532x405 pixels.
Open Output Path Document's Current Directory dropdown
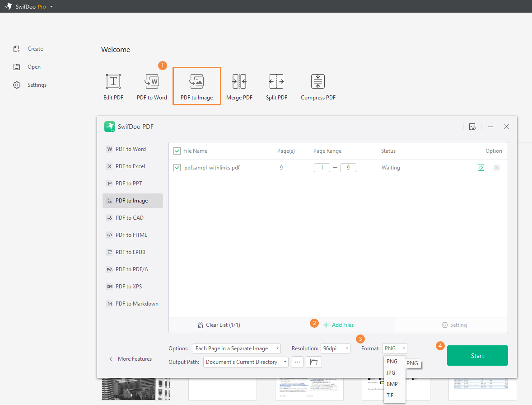[x=246, y=362]
